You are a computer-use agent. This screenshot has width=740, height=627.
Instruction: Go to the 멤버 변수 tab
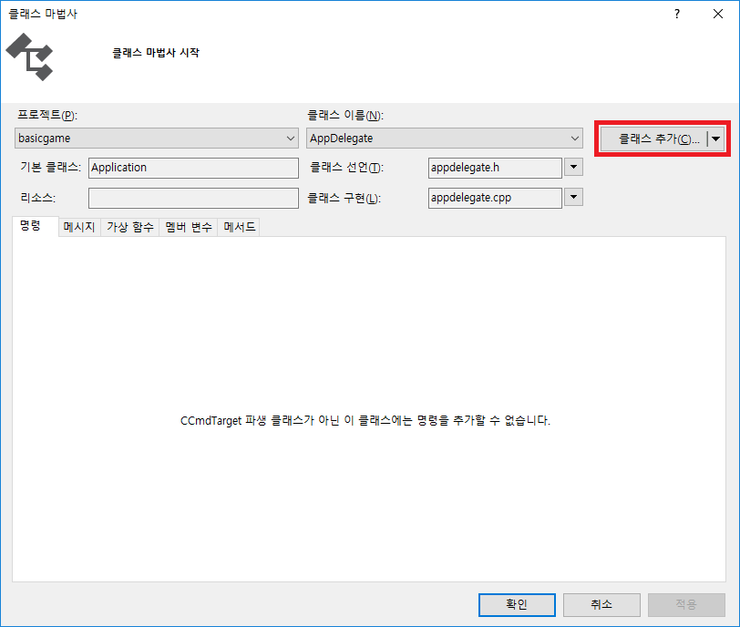click(x=189, y=227)
